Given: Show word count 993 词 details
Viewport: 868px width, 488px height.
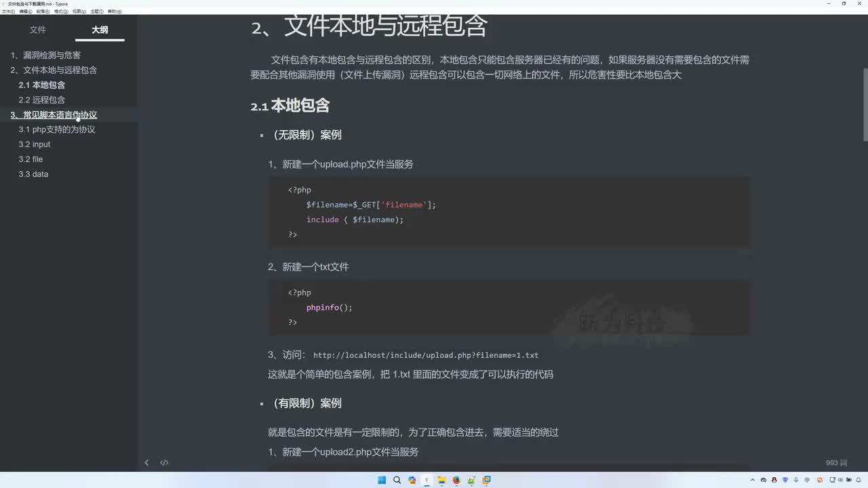Looking at the screenshot, I should click(x=837, y=463).
